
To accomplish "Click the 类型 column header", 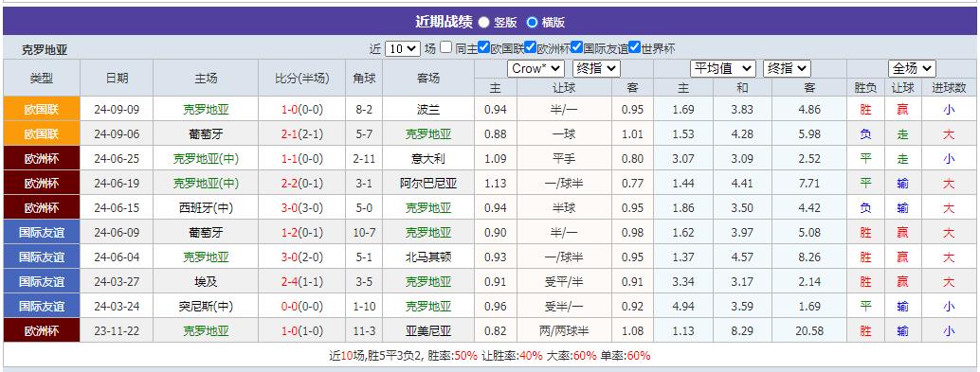I will (42, 78).
